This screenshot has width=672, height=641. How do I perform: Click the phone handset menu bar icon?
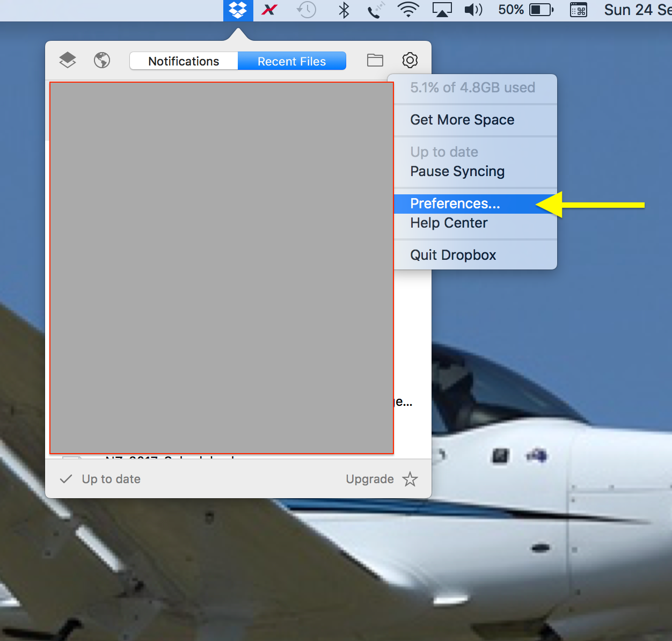tap(376, 10)
